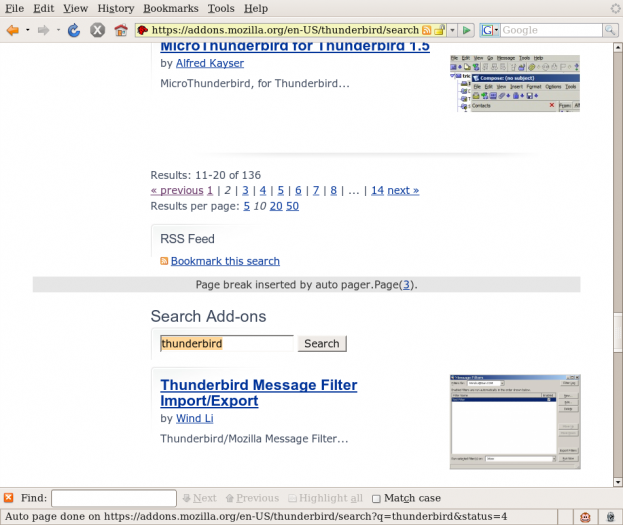This screenshot has height=525, width=623.
Task: Open the View menu
Action: pos(75,8)
